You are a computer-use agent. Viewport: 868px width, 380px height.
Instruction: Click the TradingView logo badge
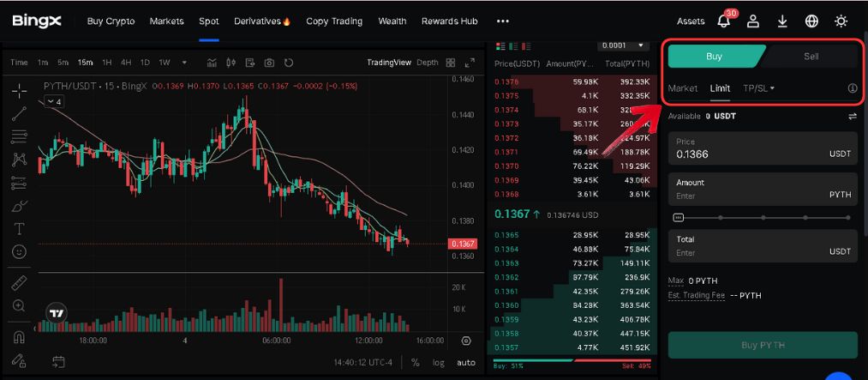pyautogui.click(x=57, y=313)
